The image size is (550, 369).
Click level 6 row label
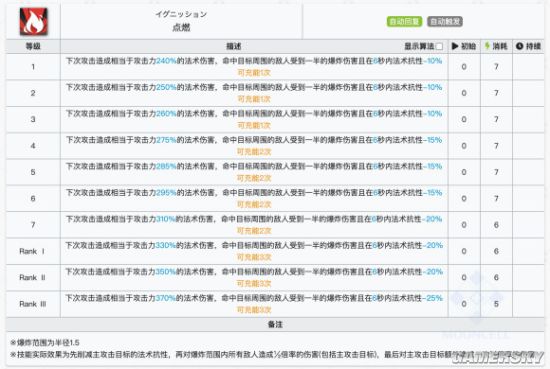point(33,198)
